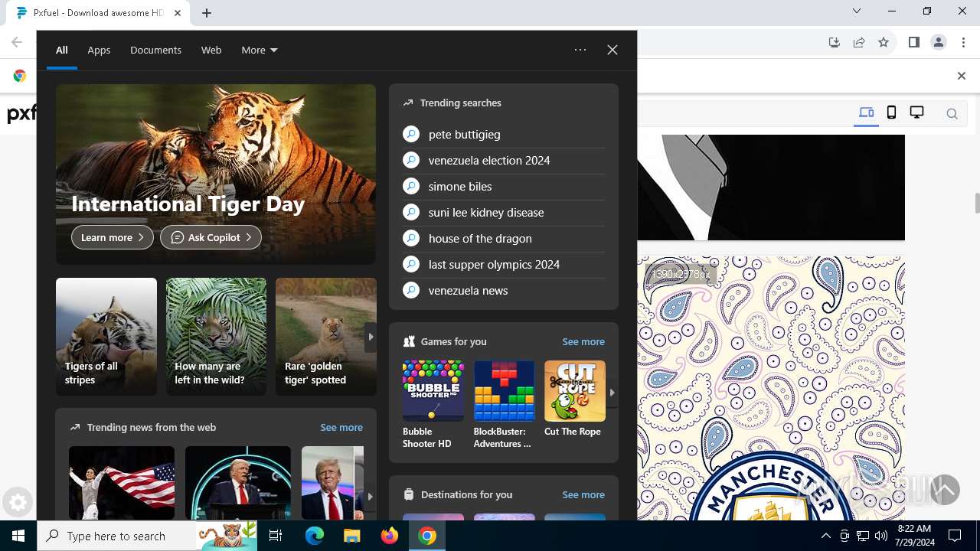The width and height of the screenshot is (980, 551).
Task: Dismiss the Chrome info bar
Action: point(962,76)
